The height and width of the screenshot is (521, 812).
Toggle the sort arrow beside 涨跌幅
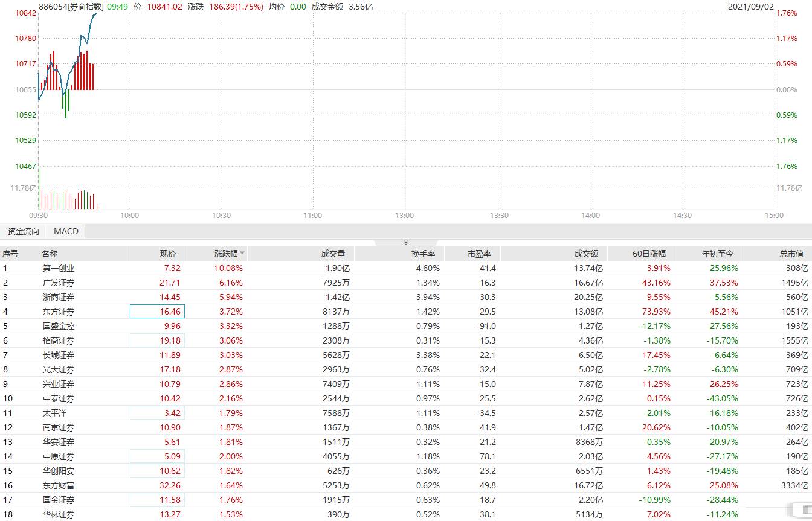[242, 254]
